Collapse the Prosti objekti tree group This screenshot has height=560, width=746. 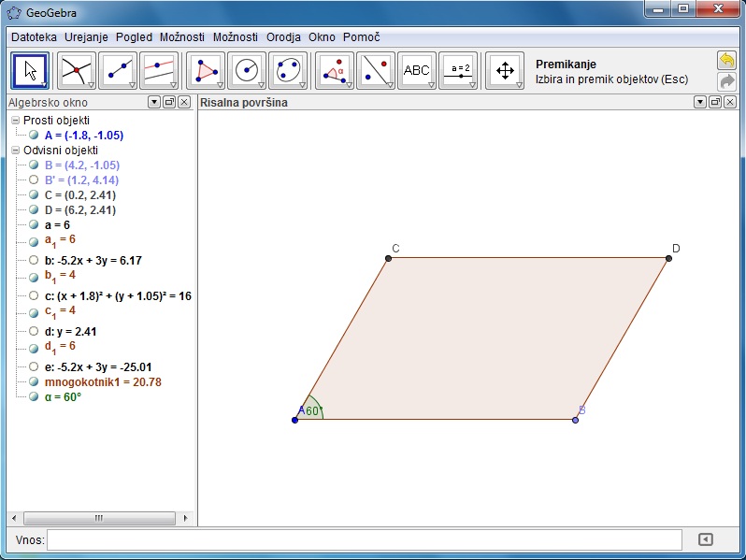click(x=15, y=121)
